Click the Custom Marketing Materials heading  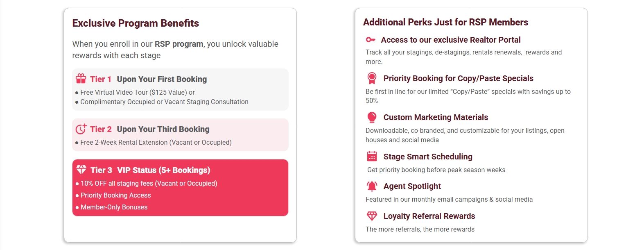tap(436, 117)
